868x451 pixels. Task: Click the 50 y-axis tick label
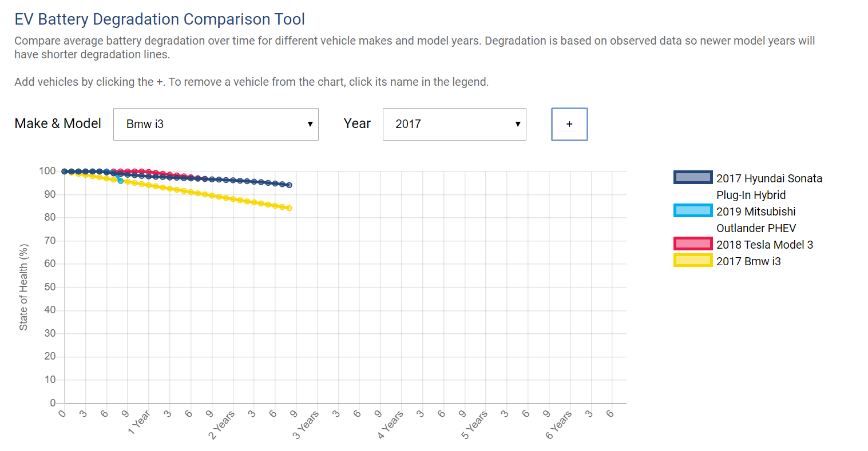(50, 287)
